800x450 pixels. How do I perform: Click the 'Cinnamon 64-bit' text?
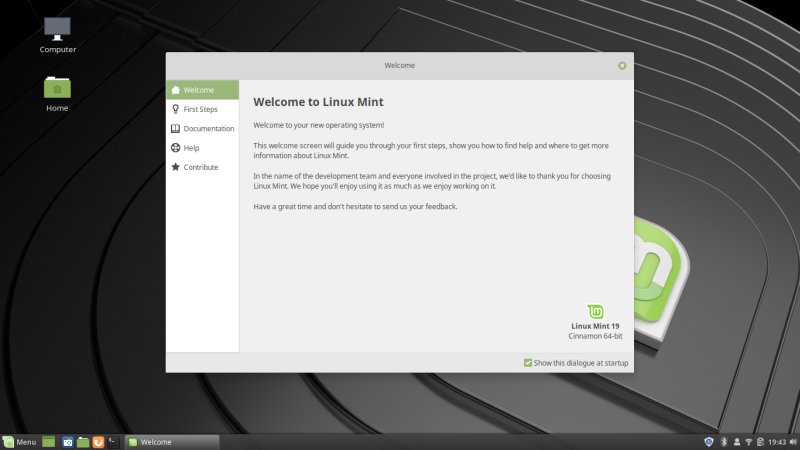pos(595,336)
